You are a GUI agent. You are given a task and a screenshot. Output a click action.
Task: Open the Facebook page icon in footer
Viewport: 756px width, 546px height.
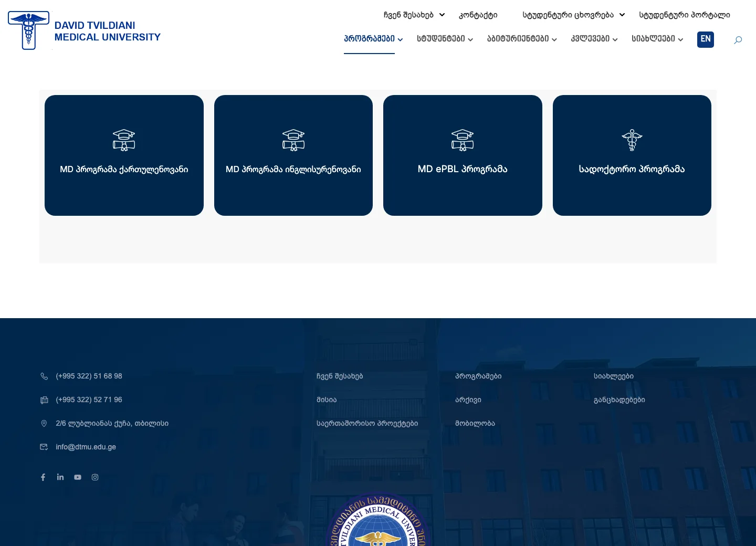pos(43,477)
